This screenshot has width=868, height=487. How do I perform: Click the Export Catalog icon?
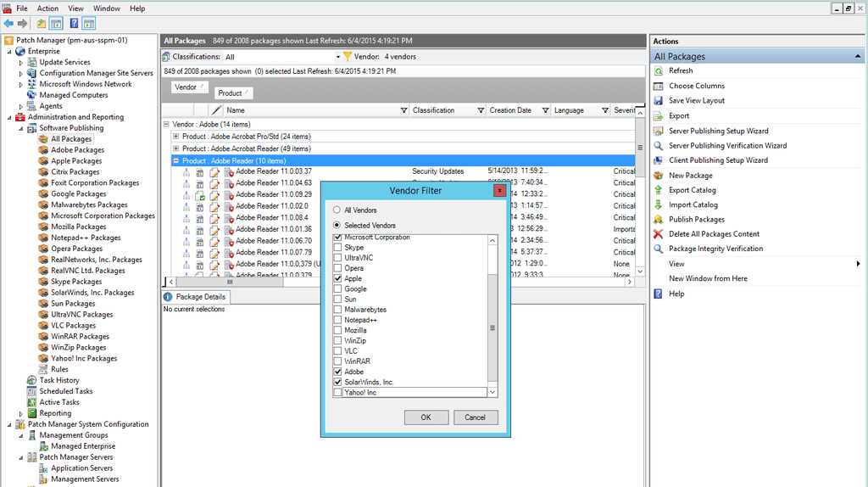click(658, 190)
